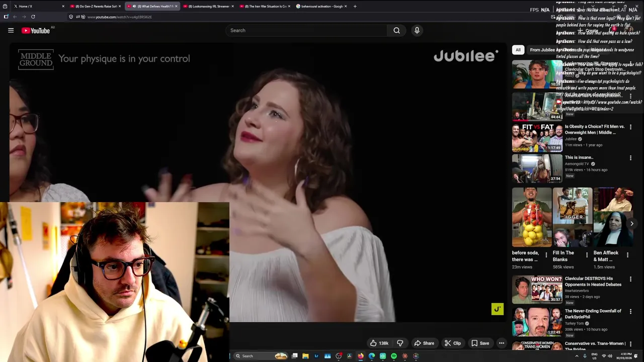Switch to Looksmaxxing IRL Streamer tab

click(x=208, y=6)
